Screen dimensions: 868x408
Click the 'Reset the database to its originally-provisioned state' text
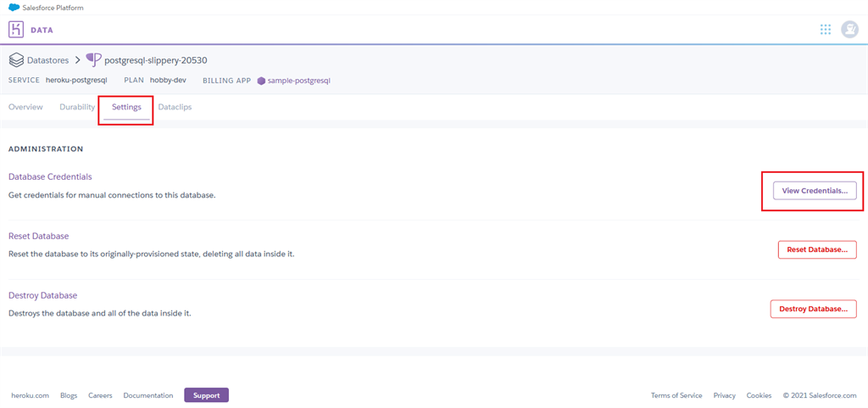[151, 254]
